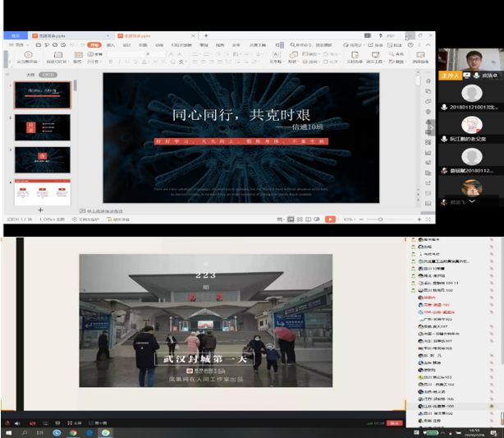Toggle mic for participant 2018011210013
Viewport: 504px width, 438px height.
point(444,107)
